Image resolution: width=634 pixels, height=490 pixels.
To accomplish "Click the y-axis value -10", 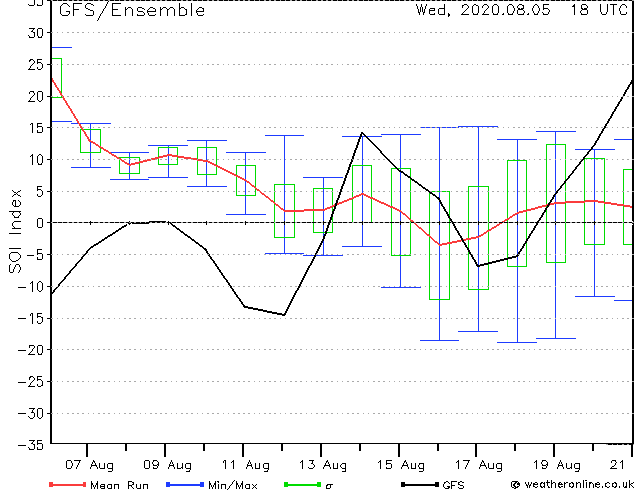I will 31,287.
